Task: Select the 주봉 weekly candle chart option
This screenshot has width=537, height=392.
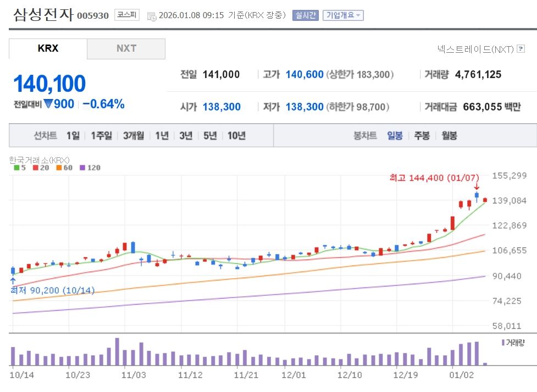Action: pos(422,135)
